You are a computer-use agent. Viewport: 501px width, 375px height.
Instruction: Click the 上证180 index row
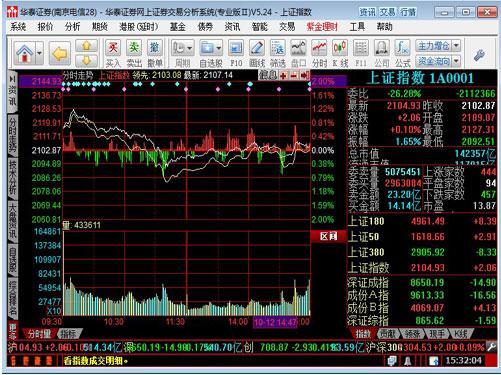click(x=422, y=221)
